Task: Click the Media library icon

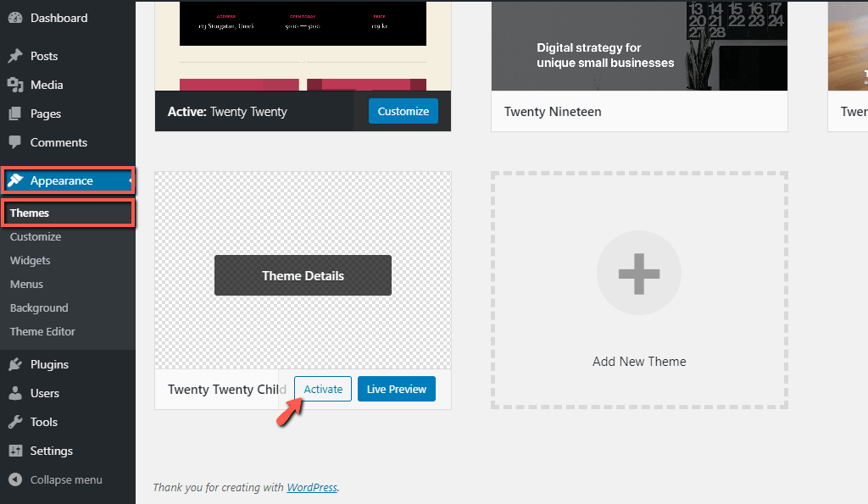Action: tap(15, 85)
